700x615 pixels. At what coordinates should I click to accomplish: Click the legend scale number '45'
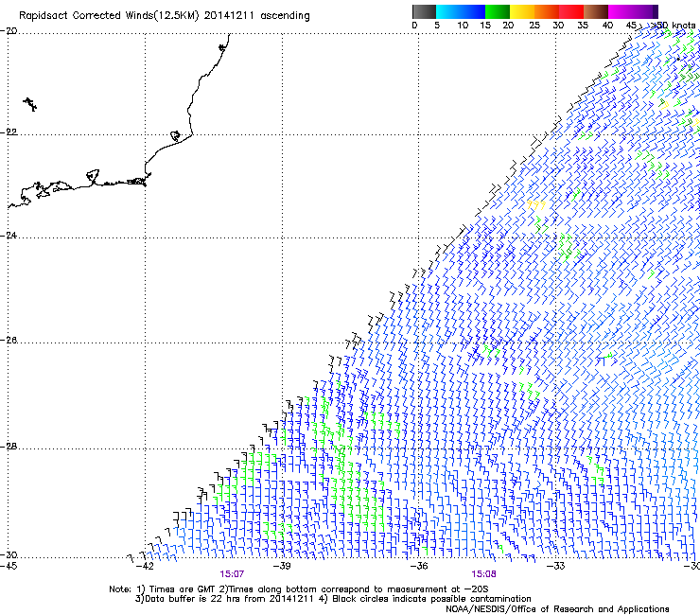tap(631, 26)
